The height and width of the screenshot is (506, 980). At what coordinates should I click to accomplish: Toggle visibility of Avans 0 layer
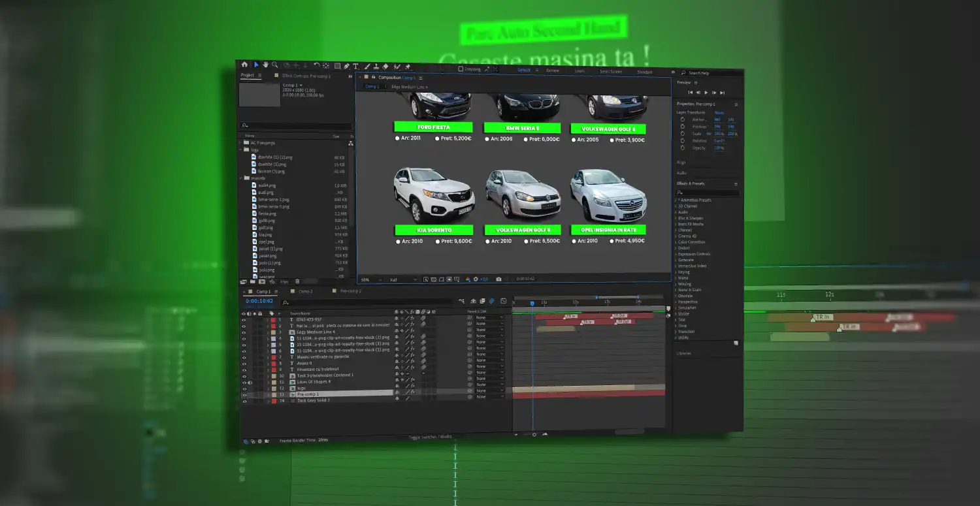[x=244, y=364]
